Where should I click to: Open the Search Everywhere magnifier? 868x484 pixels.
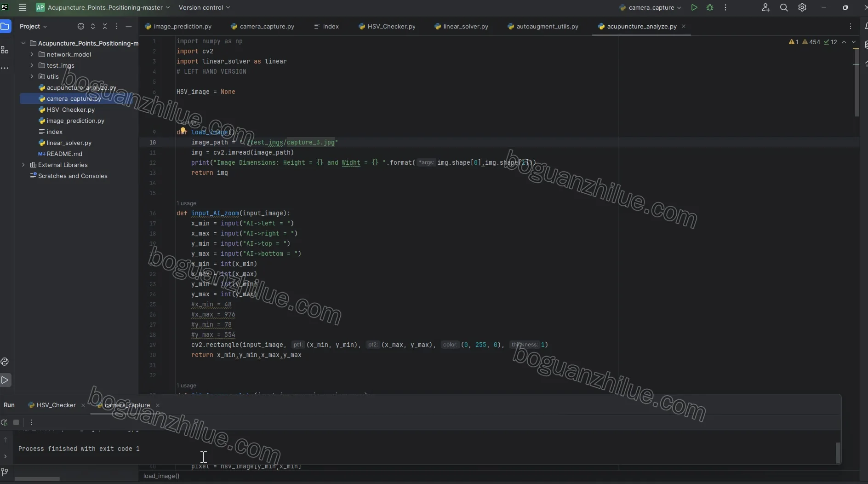[784, 7]
